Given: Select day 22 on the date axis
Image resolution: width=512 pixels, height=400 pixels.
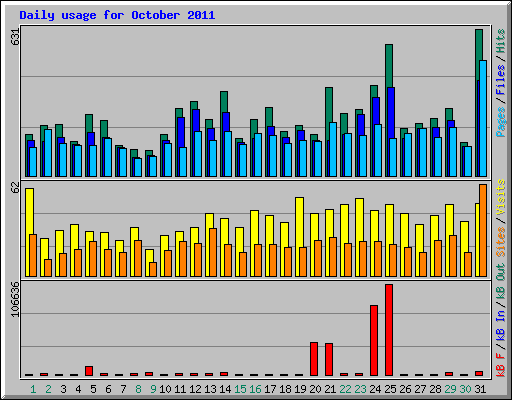Looking at the screenshot, I should coord(345,389).
